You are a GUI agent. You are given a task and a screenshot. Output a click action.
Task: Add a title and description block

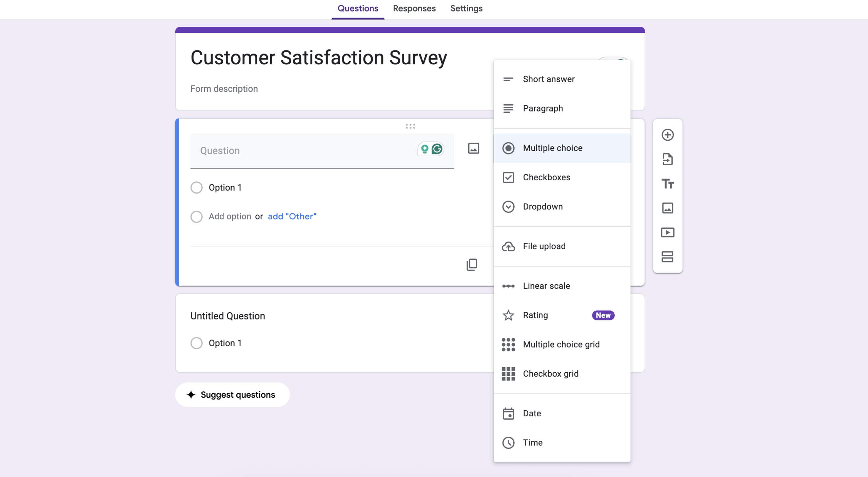pyautogui.click(x=668, y=184)
